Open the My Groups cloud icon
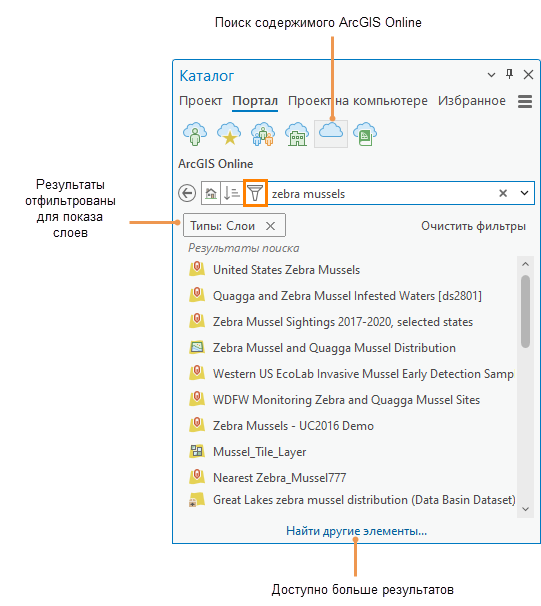 click(x=263, y=134)
